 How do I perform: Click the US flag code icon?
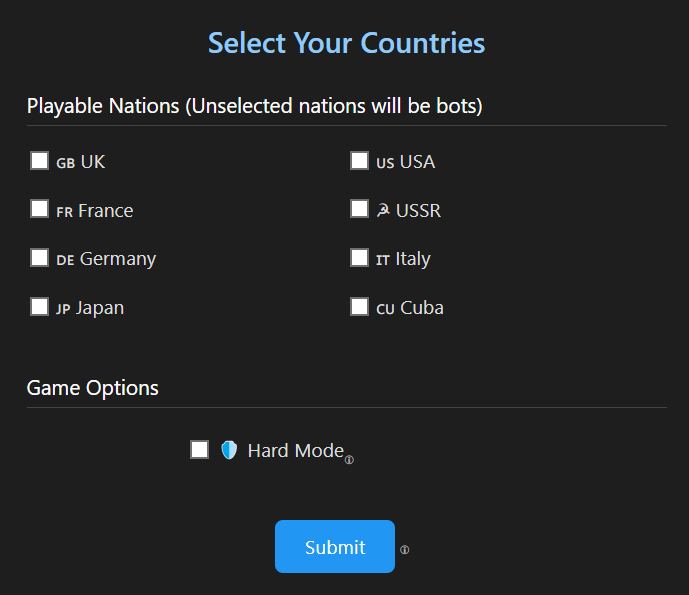click(385, 163)
